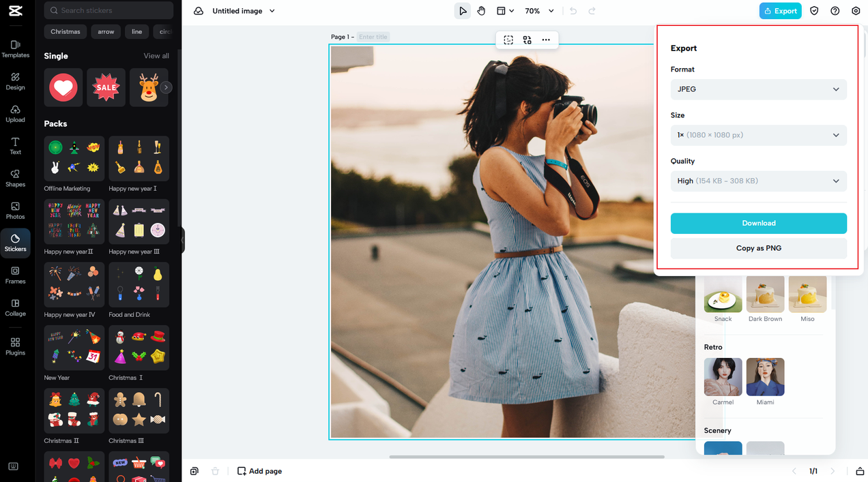
Task: Open the Design sidebar panel
Action: [x=15, y=82]
